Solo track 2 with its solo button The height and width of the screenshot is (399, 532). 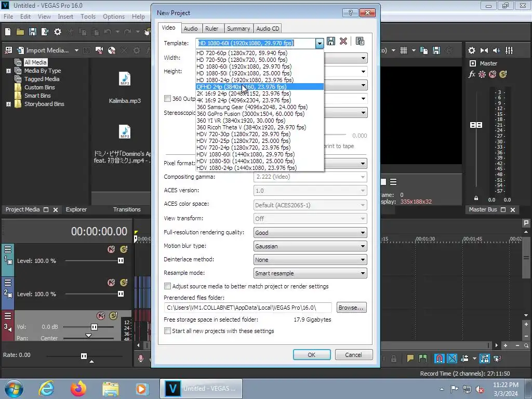tap(124, 283)
